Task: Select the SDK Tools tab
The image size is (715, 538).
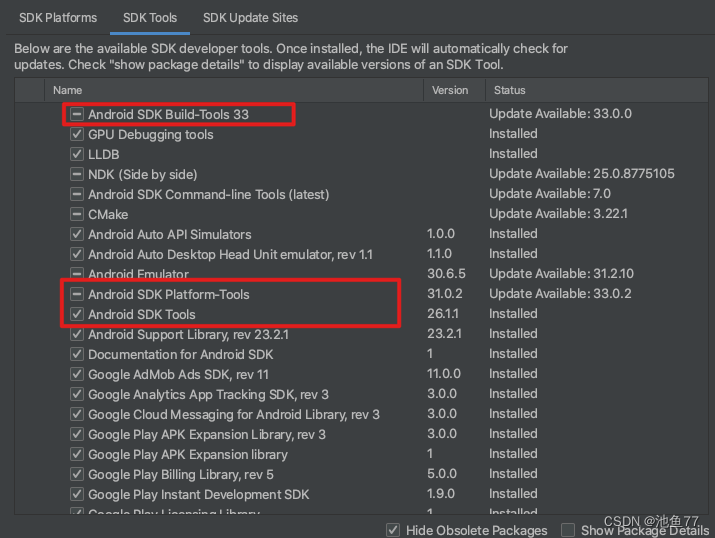Action: [150, 18]
